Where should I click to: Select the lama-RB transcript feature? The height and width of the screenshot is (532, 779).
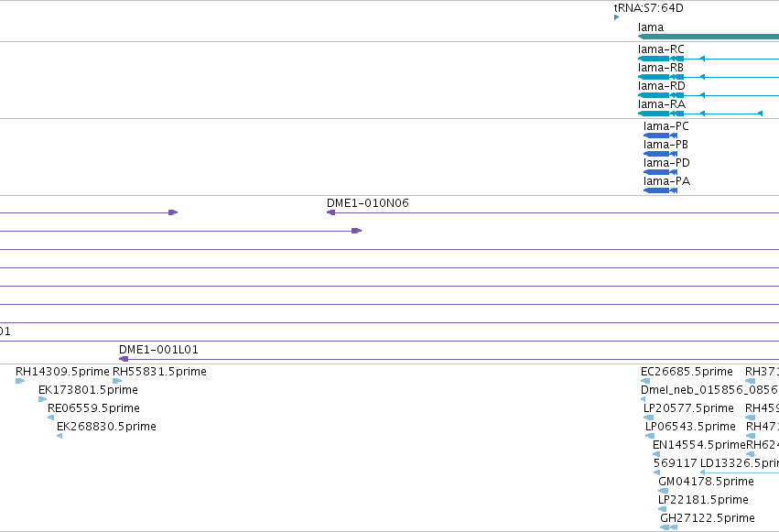tap(709, 77)
